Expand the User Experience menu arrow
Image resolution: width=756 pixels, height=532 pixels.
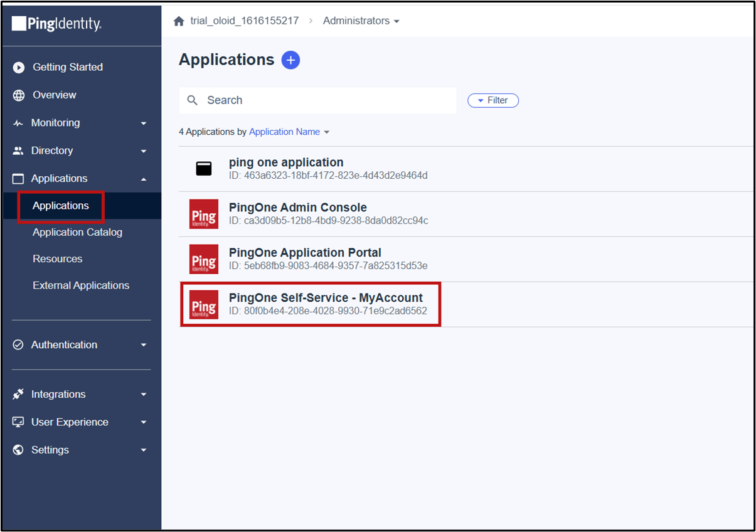click(144, 422)
